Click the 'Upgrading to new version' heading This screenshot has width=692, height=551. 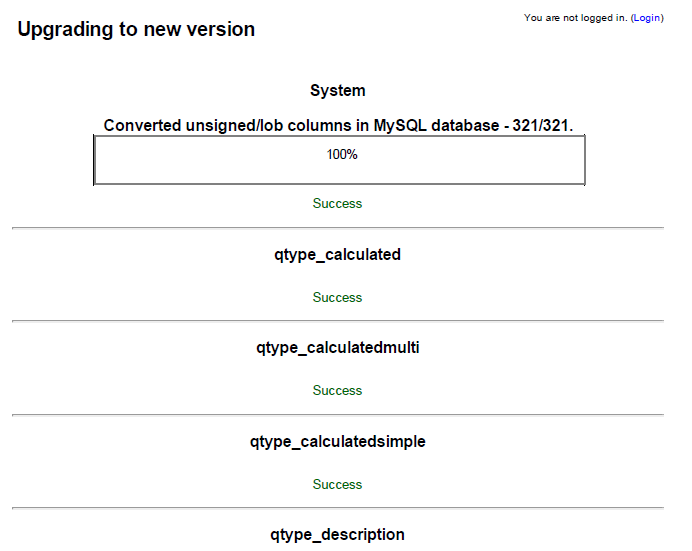136,30
